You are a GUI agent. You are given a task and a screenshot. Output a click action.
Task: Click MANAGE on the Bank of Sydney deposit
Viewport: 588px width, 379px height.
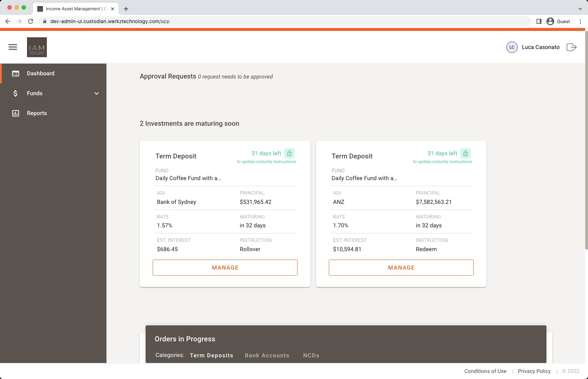pos(225,267)
